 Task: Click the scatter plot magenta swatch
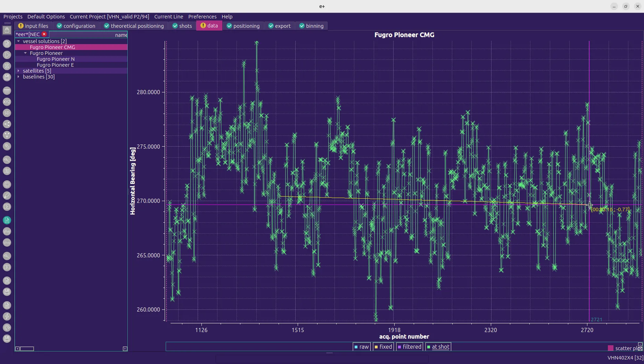pos(610,348)
